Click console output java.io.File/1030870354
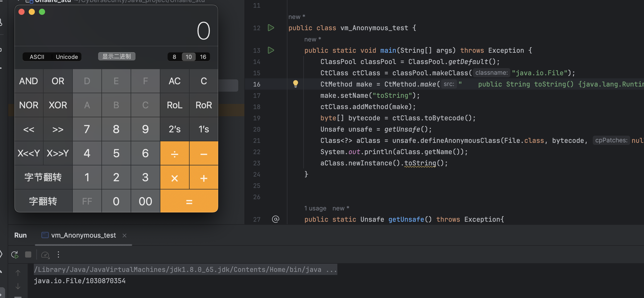The width and height of the screenshot is (644, 298). click(x=80, y=281)
